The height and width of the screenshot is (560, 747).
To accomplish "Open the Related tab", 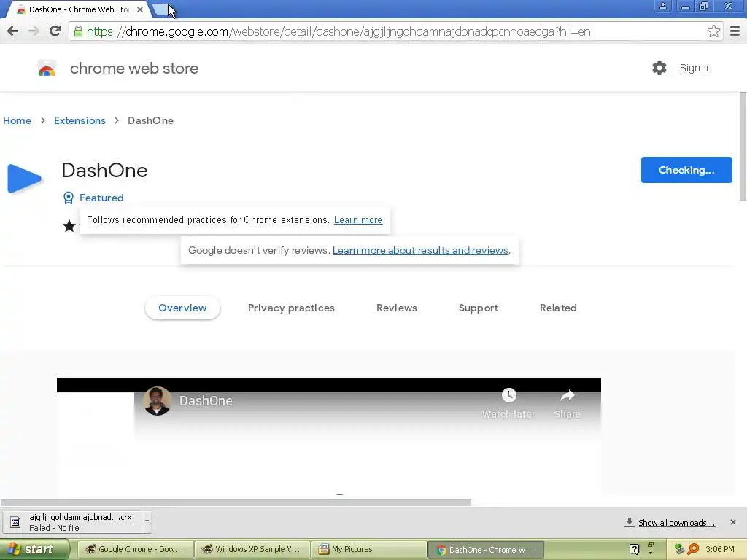I will pos(558,308).
